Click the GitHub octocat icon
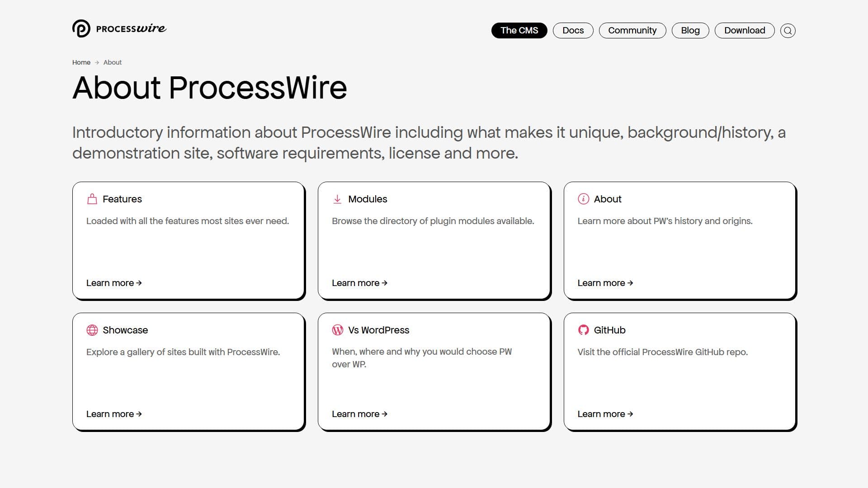This screenshot has width=868, height=488. [583, 330]
